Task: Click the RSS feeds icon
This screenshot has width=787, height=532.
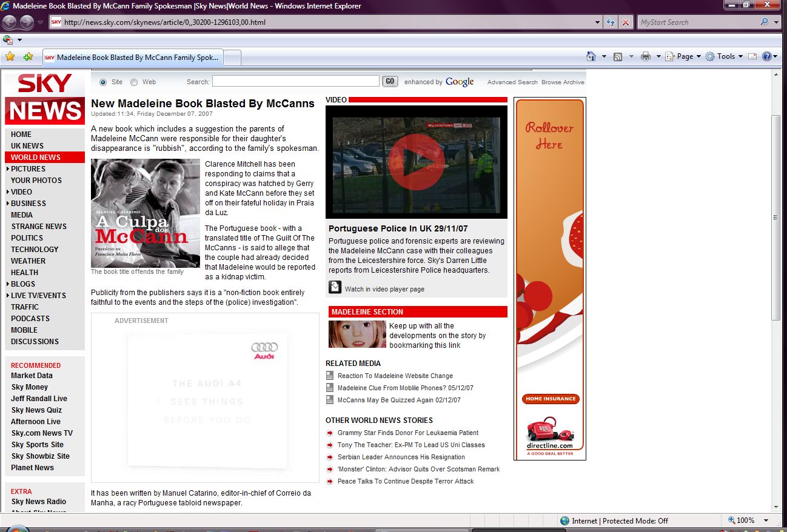Action: (618, 56)
